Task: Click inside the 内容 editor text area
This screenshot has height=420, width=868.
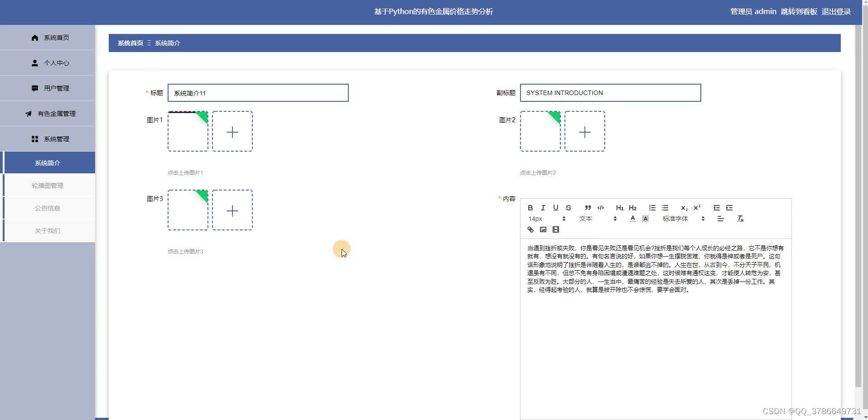Action: tap(656, 329)
